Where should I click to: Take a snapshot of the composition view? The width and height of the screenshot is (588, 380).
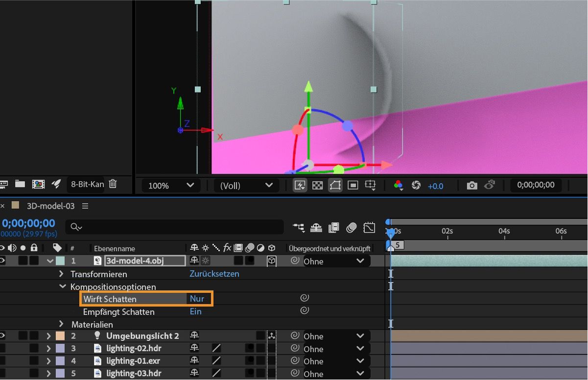tap(473, 185)
